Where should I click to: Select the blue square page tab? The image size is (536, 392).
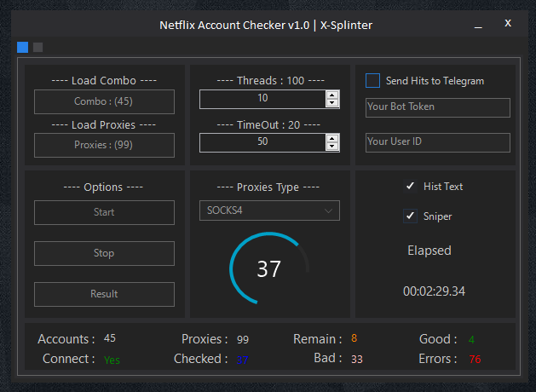point(22,47)
